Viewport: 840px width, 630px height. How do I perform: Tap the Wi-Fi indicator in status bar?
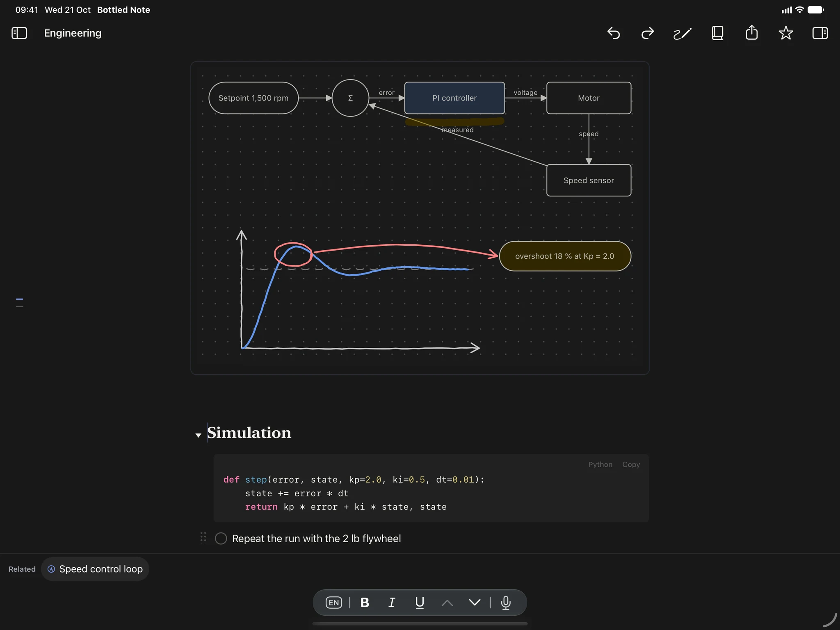[799, 10]
